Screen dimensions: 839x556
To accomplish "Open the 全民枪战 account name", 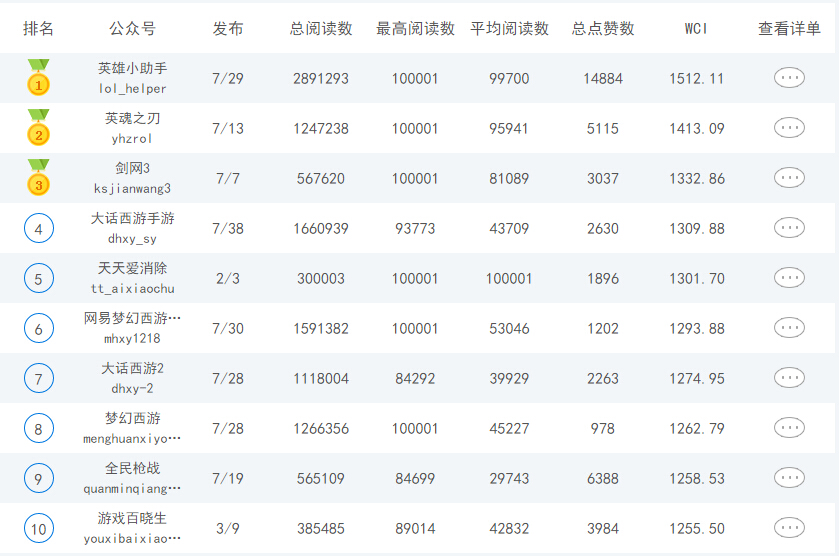I will coord(132,468).
